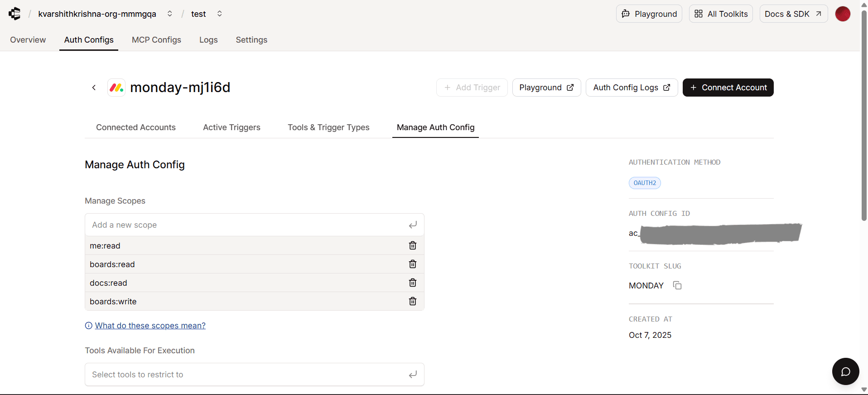Click the scrollbar down arrow
Image resolution: width=868 pixels, height=395 pixels.
pyautogui.click(x=864, y=390)
